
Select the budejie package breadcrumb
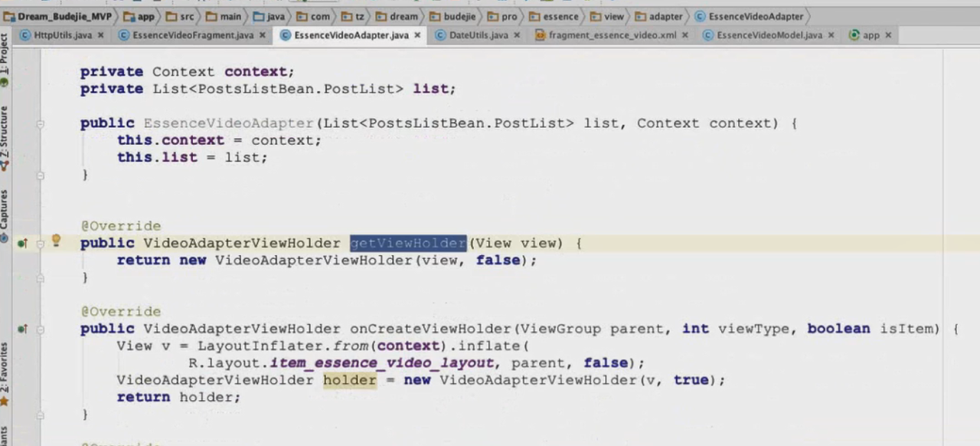[452, 16]
